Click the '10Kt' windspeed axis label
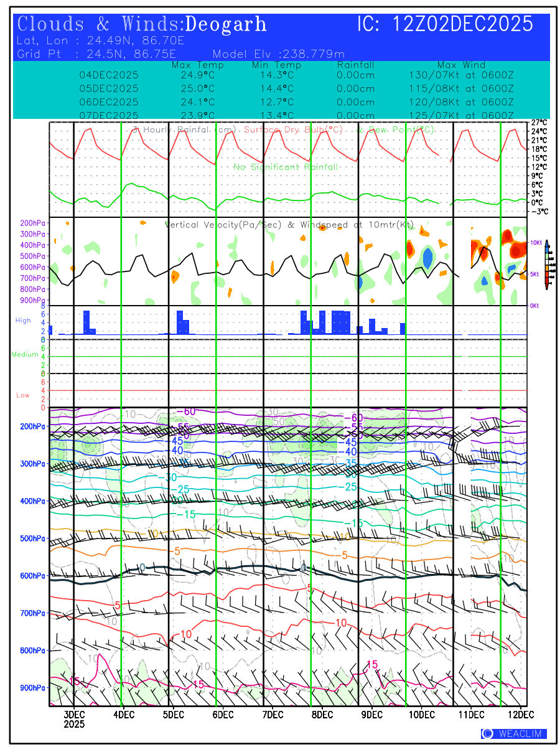The height and width of the screenshot is (747, 560). pos(537,242)
